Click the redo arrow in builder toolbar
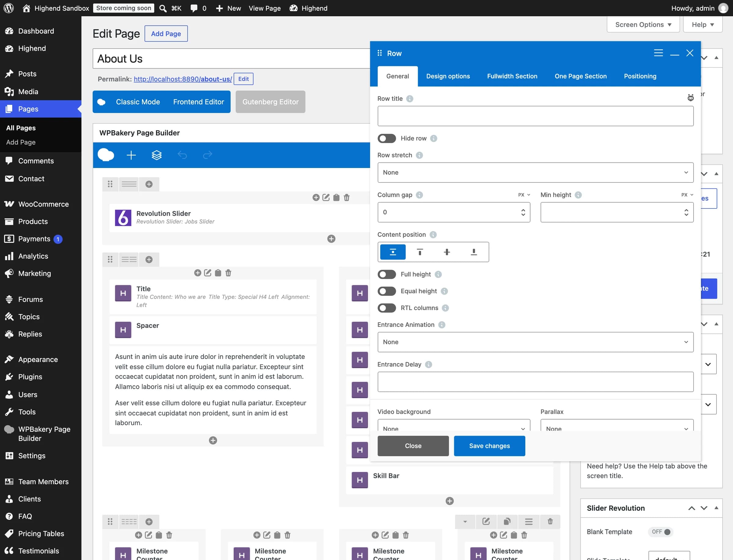 [208, 155]
